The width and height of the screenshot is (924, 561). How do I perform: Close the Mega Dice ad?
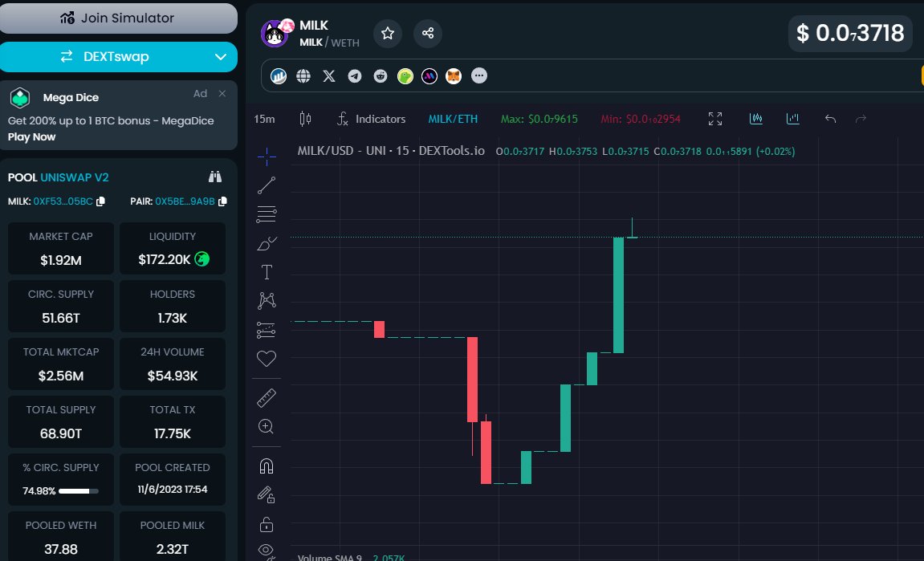coord(222,94)
